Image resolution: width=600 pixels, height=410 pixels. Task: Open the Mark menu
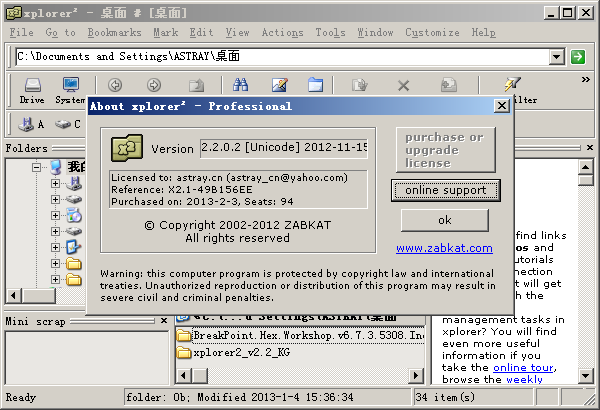point(166,33)
